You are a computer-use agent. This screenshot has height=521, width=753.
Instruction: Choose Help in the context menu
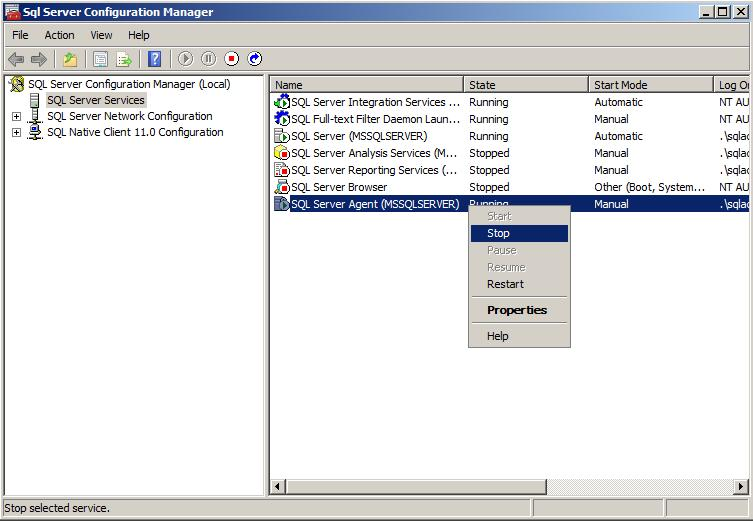519,336
